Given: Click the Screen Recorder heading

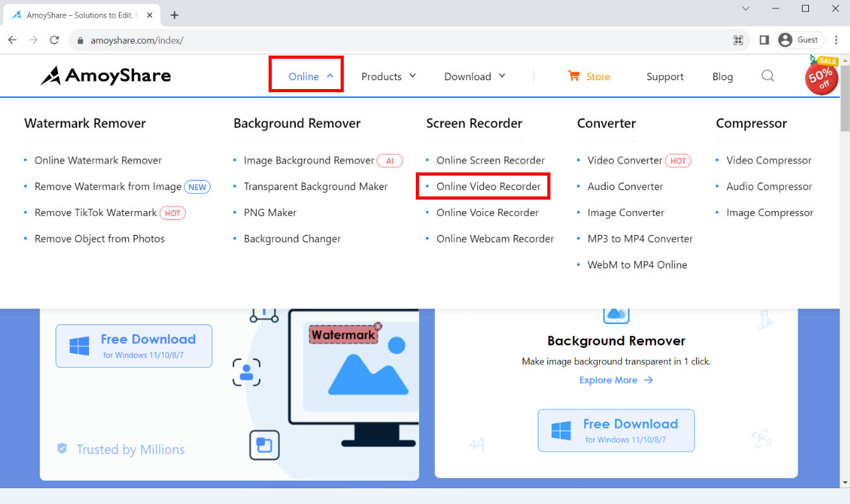Looking at the screenshot, I should 474,123.
